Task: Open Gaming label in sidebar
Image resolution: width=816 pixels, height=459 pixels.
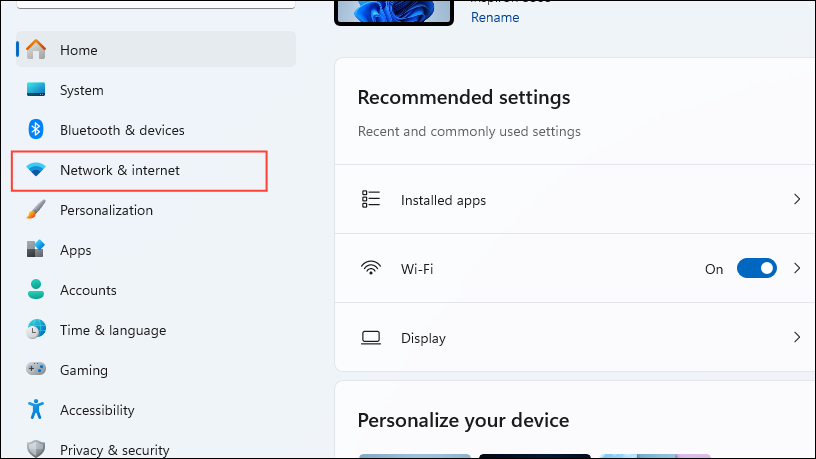Action: click(84, 371)
